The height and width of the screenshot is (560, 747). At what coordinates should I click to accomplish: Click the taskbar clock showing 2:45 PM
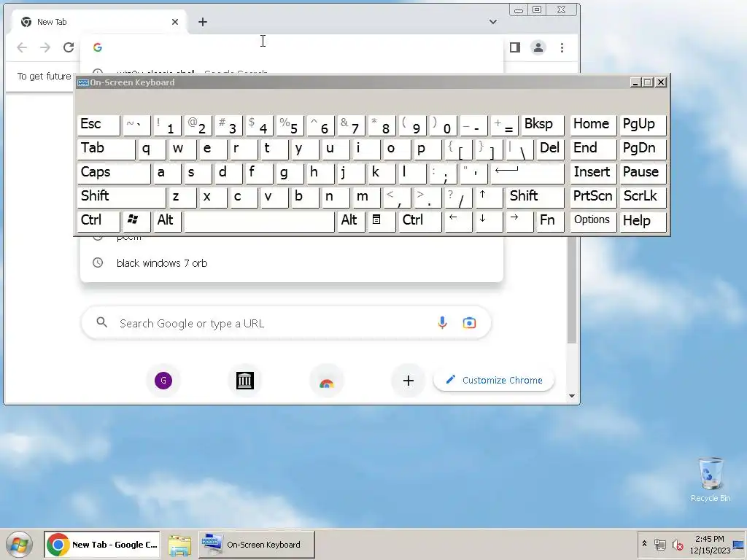coord(710,544)
